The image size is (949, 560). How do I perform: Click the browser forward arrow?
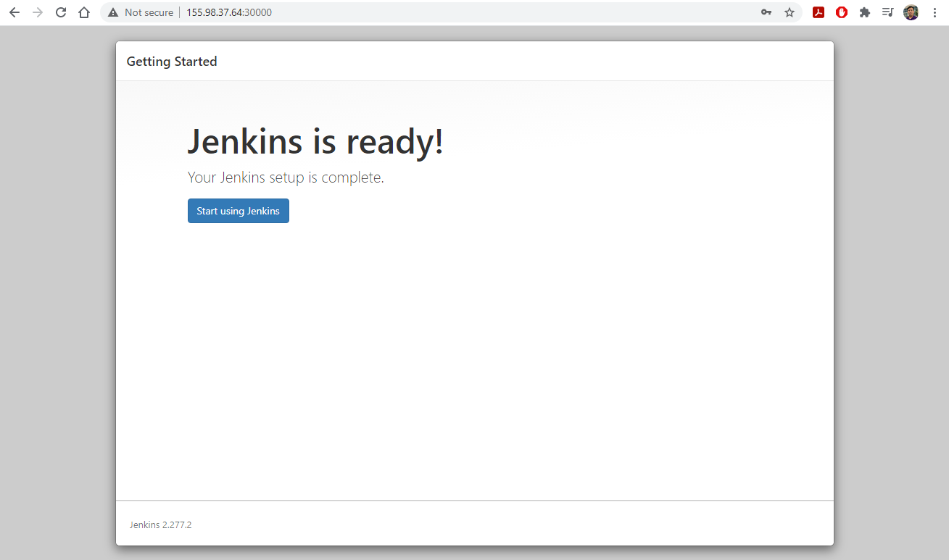(x=38, y=12)
